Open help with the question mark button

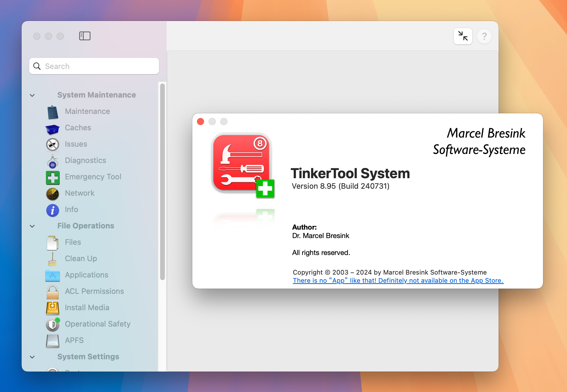pos(484,37)
